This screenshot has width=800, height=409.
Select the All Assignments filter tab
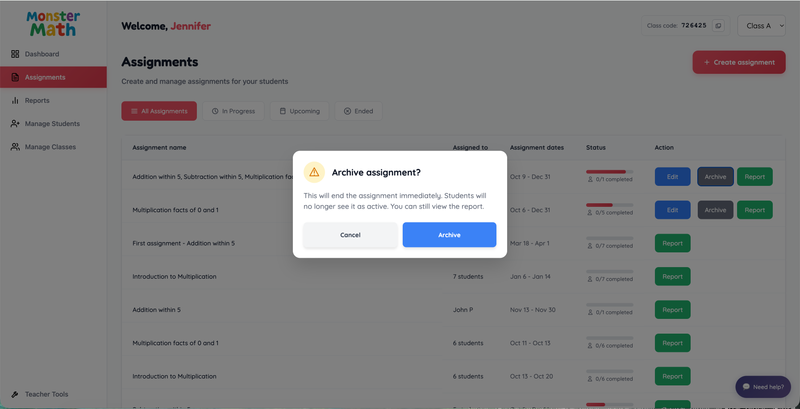(x=159, y=111)
